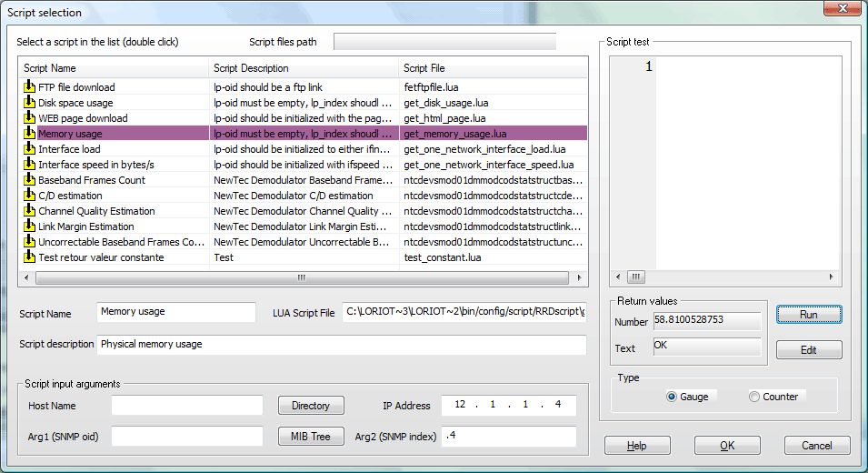Image resolution: width=868 pixels, height=473 pixels.
Task: Click the script list scroll right arrow
Action: pos(579,277)
